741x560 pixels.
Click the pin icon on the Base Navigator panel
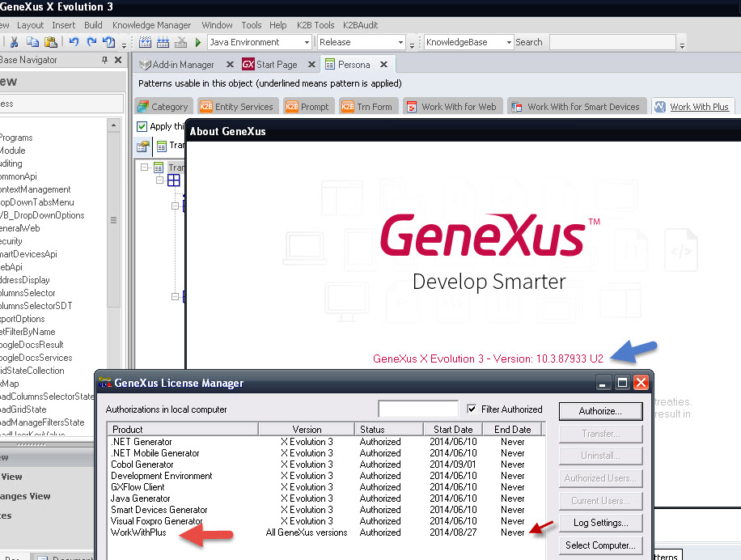click(x=104, y=59)
